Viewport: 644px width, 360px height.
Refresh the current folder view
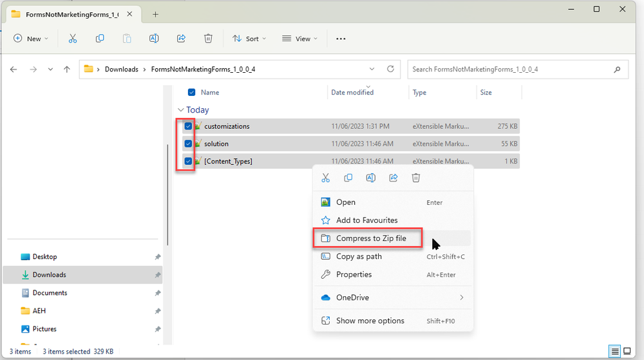391,69
